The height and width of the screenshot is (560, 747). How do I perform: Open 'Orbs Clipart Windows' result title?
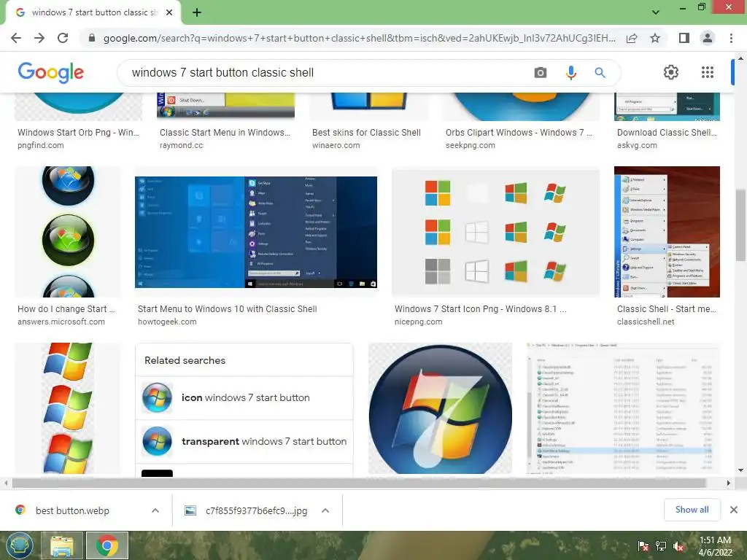pyautogui.click(x=519, y=133)
